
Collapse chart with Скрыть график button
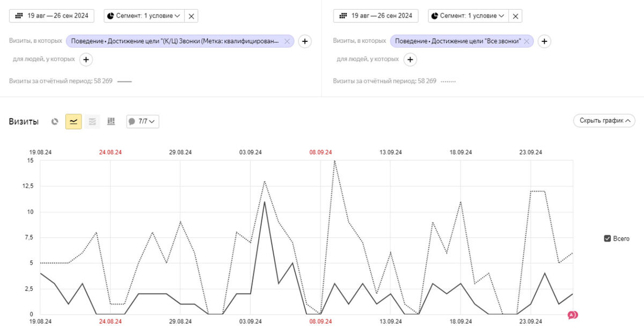pos(604,121)
